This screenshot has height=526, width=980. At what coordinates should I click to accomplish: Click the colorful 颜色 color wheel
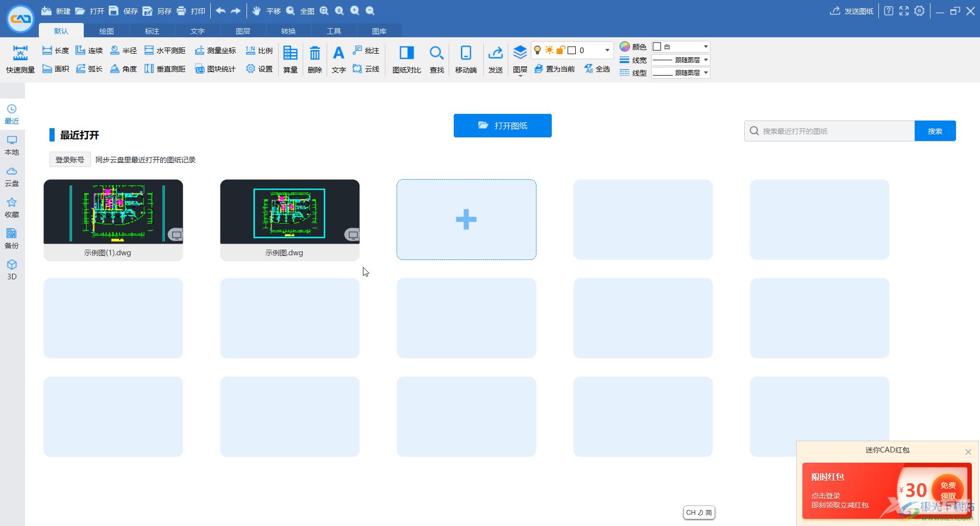[x=625, y=46]
